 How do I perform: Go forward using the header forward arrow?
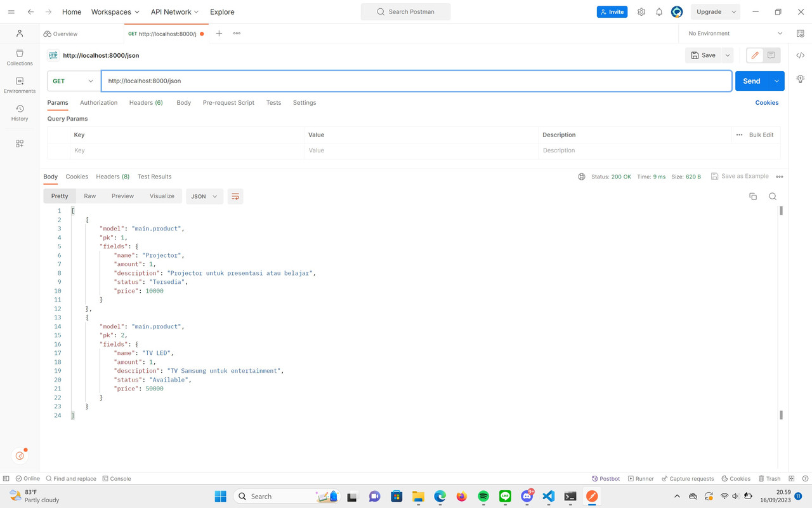click(x=48, y=12)
